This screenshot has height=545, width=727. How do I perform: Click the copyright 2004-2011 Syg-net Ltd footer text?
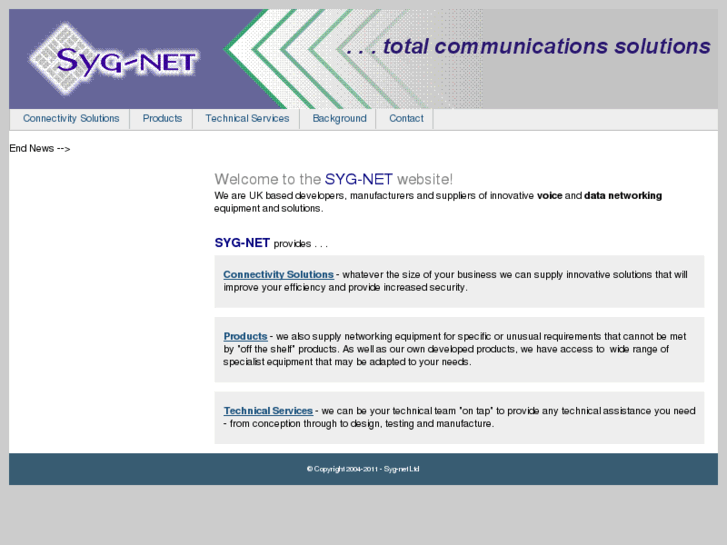click(x=363, y=469)
